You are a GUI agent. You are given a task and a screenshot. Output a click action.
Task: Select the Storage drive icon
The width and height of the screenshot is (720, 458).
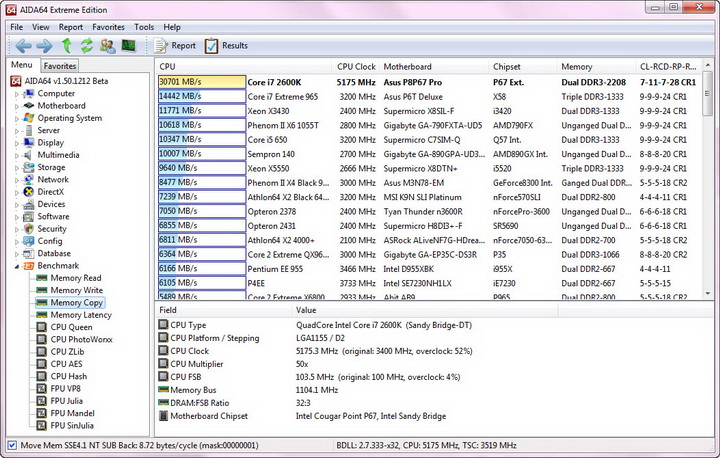[29, 167]
